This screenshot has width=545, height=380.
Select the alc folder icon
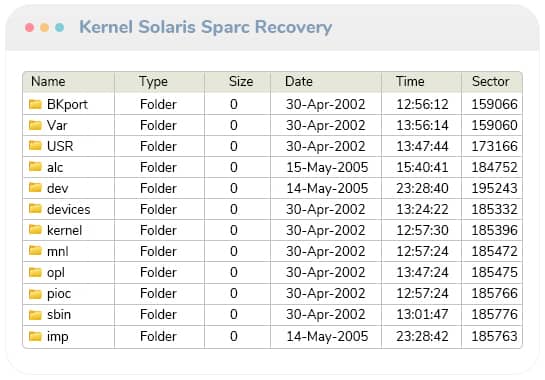coord(35,167)
